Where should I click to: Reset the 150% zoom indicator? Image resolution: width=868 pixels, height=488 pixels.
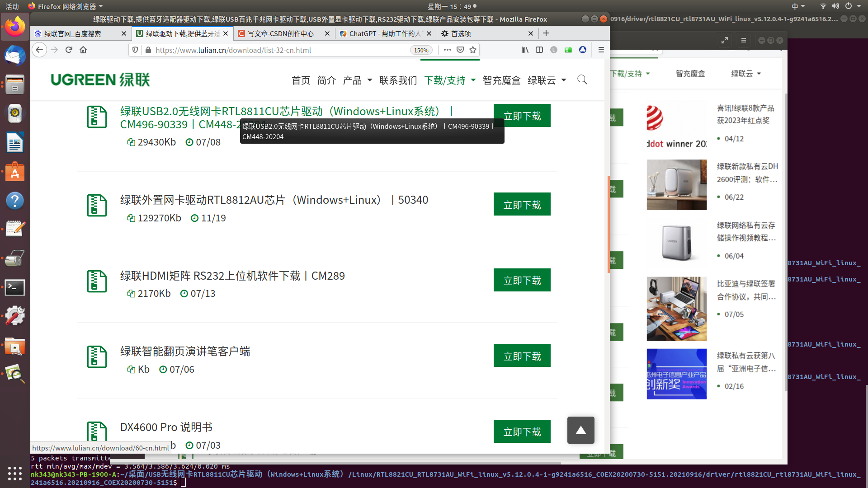coord(421,50)
